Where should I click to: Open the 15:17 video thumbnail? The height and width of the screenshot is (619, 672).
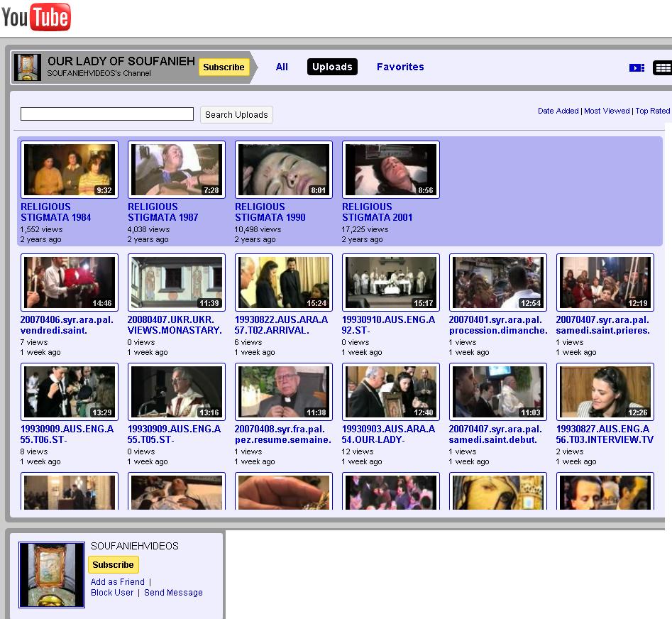point(391,283)
